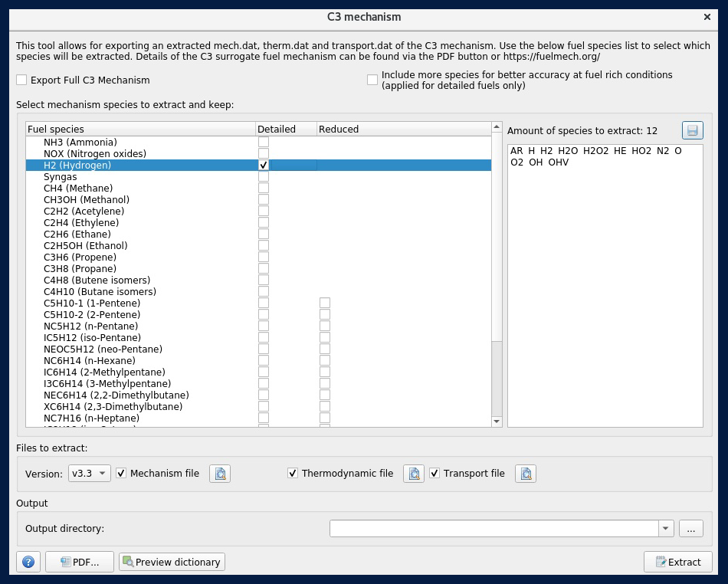Select the CH3OH (Methanol) row
The height and width of the screenshot is (584, 728).
tap(258, 199)
